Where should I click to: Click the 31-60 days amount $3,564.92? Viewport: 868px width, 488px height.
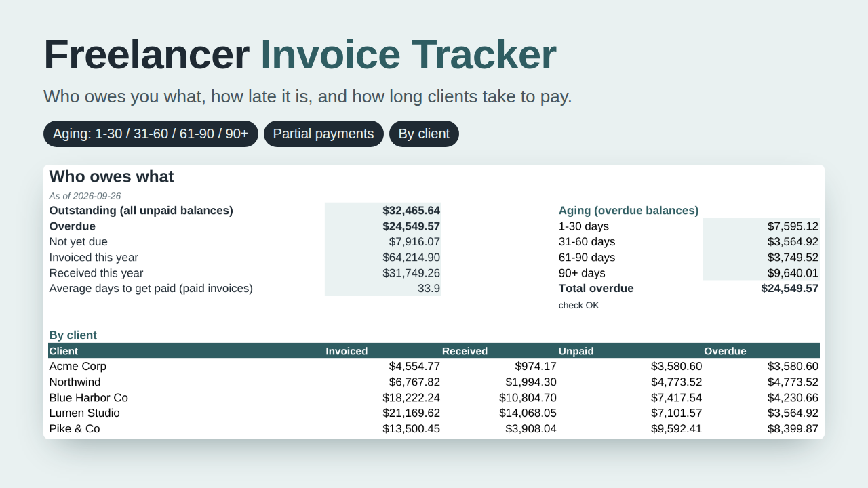point(793,242)
